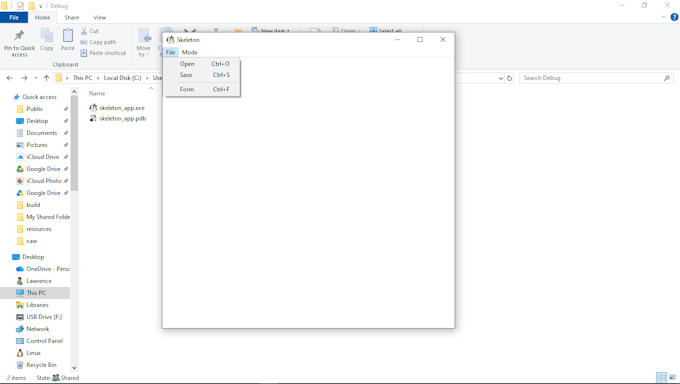Image resolution: width=680 pixels, height=384 pixels.
Task: Click Copy path in the Clipboard group
Action: tap(98, 42)
